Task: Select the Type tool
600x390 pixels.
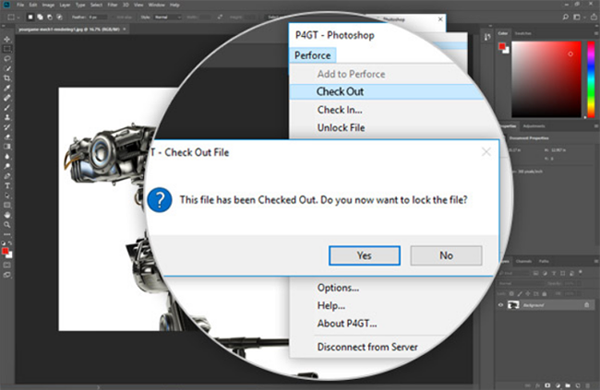Action: pyautogui.click(x=7, y=186)
